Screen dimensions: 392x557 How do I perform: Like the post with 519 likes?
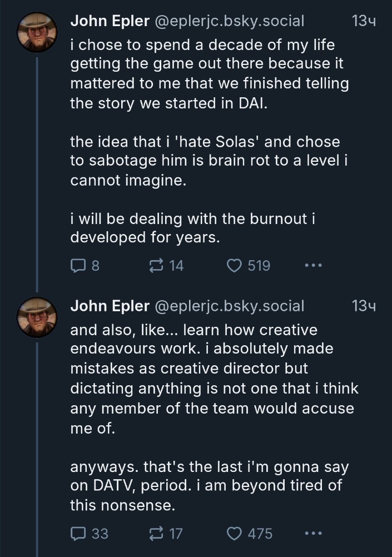(234, 266)
